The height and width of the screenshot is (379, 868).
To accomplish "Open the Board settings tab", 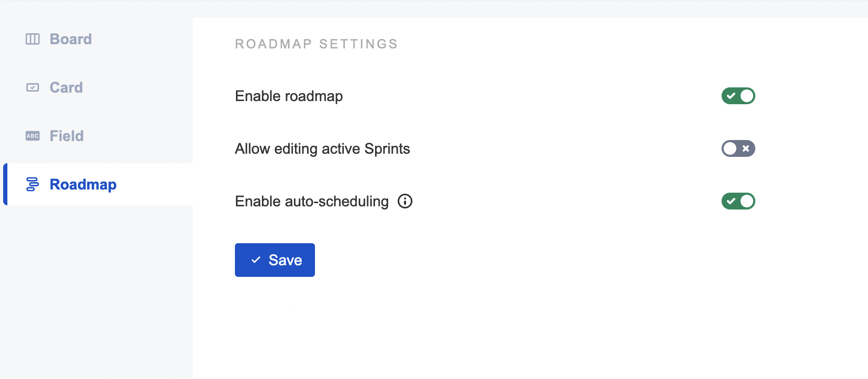I will click(x=71, y=39).
